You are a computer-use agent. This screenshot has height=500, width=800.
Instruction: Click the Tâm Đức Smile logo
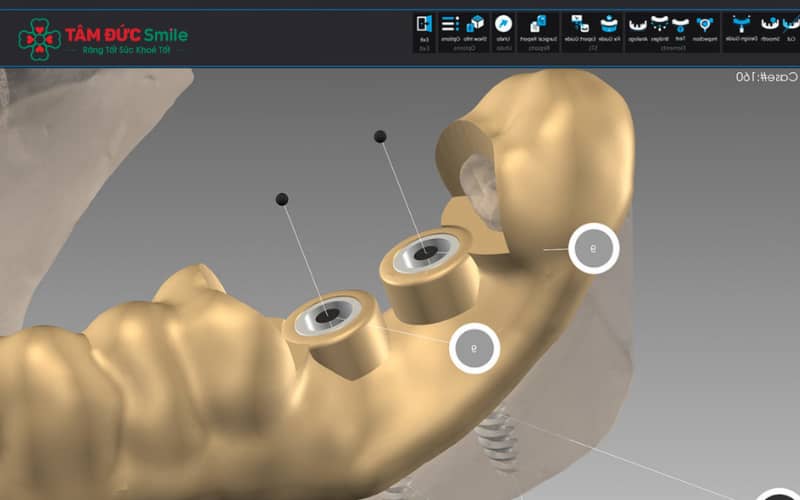pos(103,39)
